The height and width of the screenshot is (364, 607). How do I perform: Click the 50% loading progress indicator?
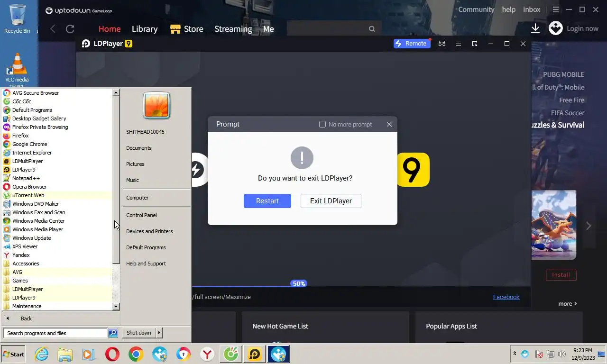(299, 284)
